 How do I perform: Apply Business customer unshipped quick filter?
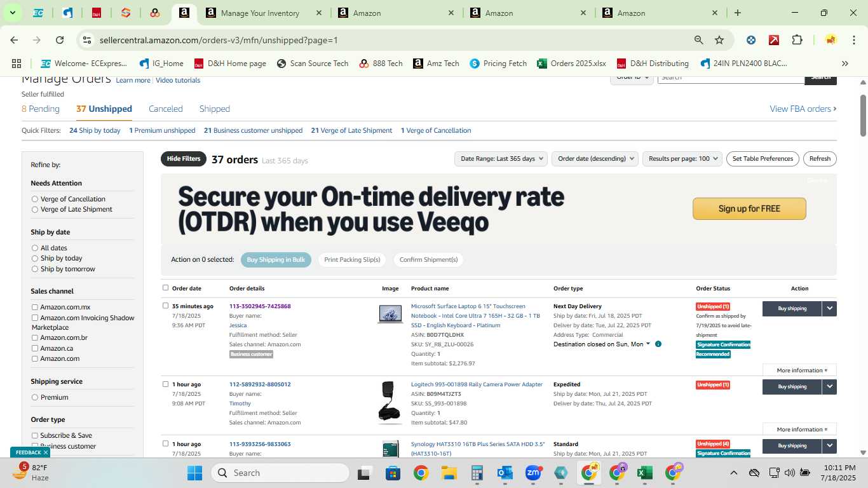pos(253,130)
